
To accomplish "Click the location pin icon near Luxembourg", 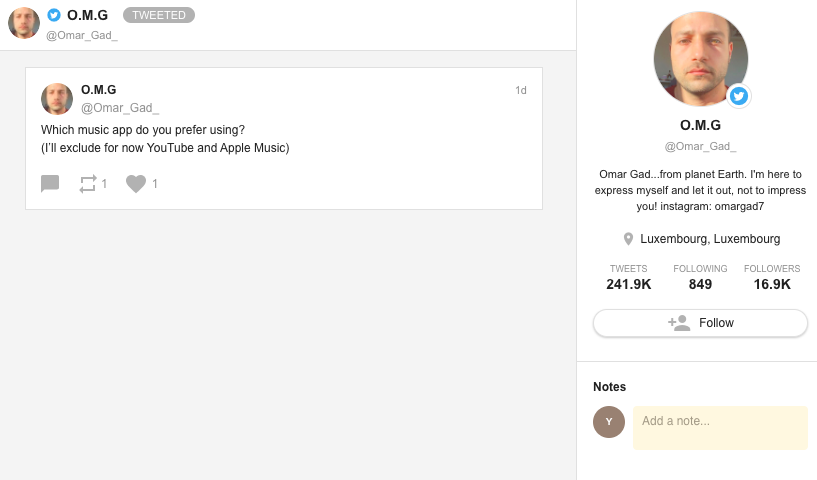I will [628, 239].
